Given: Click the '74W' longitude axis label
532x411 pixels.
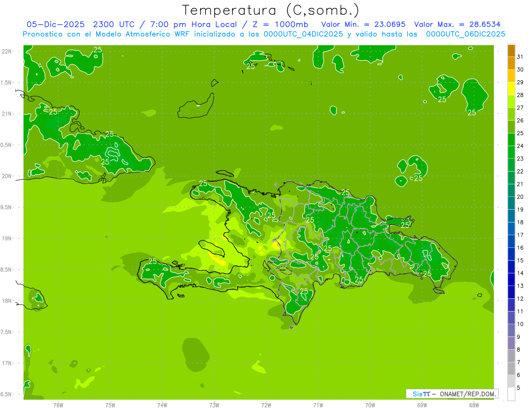Looking at the screenshot, I should pos(162,405).
